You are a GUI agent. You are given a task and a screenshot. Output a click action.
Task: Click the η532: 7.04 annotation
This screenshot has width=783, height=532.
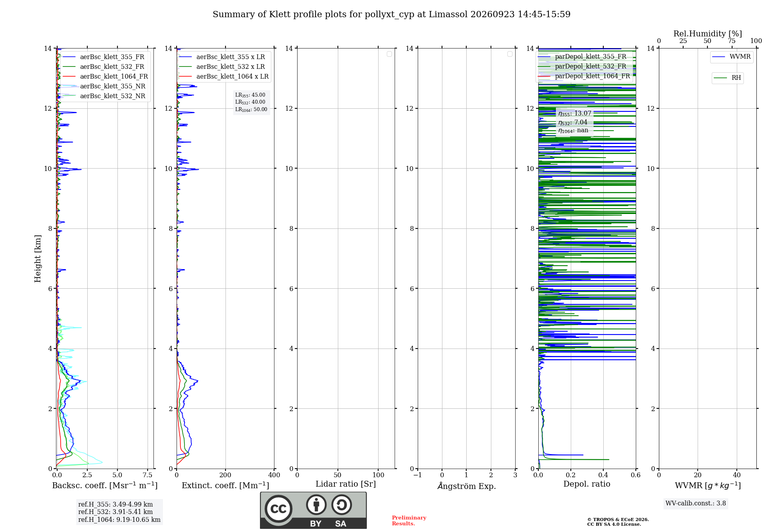(573, 122)
